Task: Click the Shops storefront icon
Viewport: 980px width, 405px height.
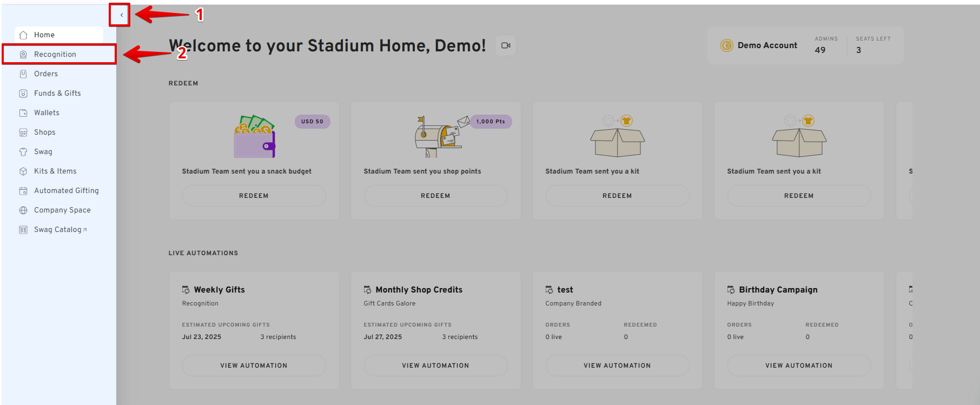Action: pyautogui.click(x=23, y=132)
